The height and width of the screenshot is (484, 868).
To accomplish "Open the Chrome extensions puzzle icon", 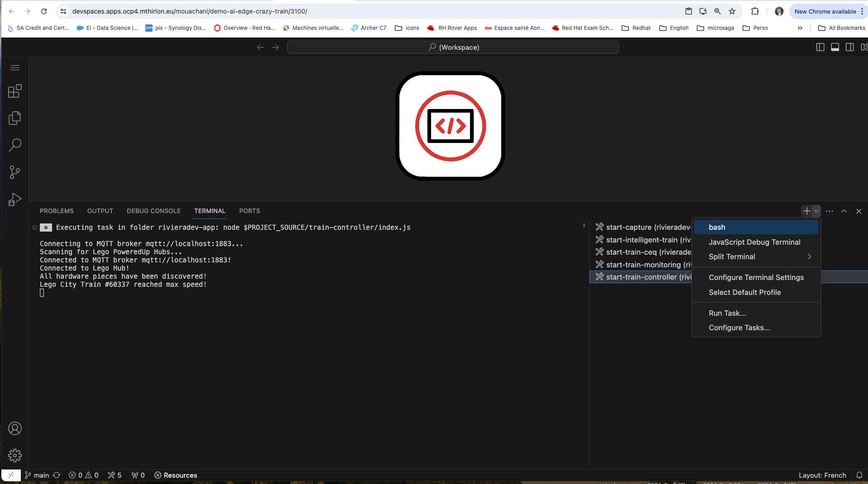I will [755, 11].
